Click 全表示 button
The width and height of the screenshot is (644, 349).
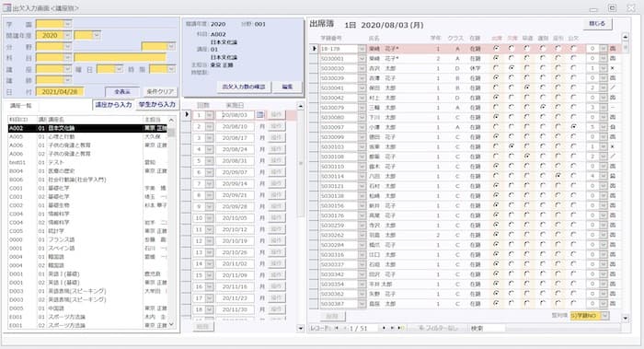[x=122, y=92]
